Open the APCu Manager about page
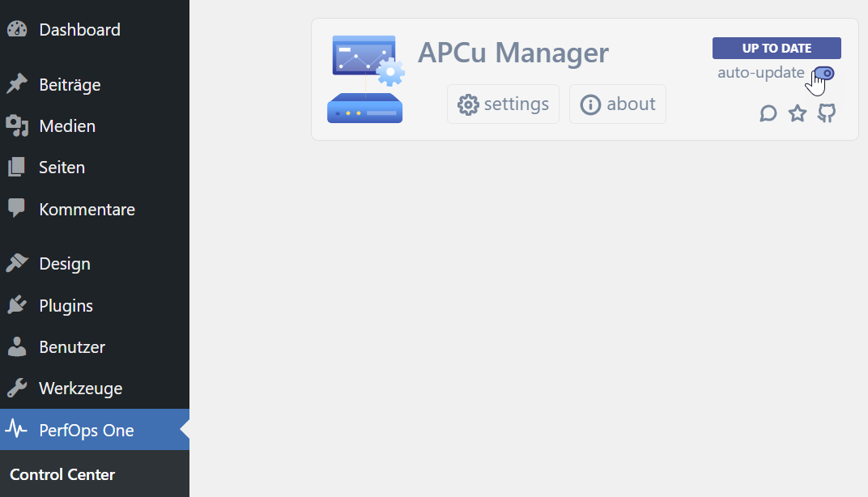This screenshot has width=868, height=497. (x=618, y=104)
